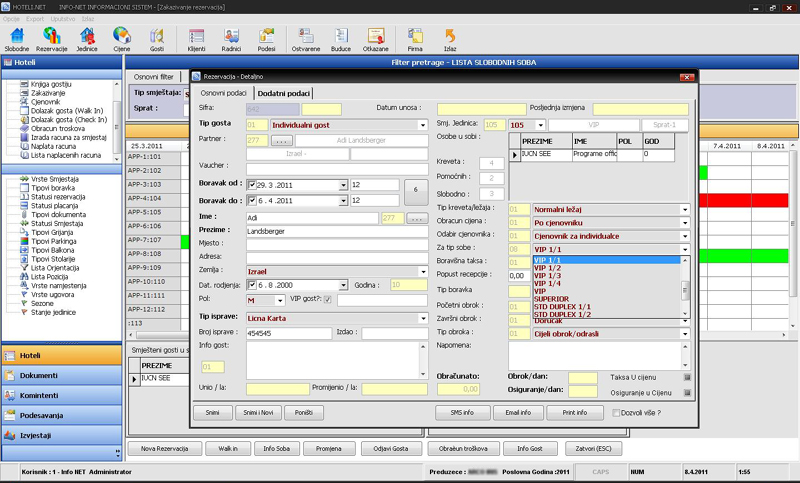Image resolution: width=800 pixels, height=483 pixels.
Task: Click the Nova Rezervacija button
Action: pyautogui.click(x=164, y=449)
